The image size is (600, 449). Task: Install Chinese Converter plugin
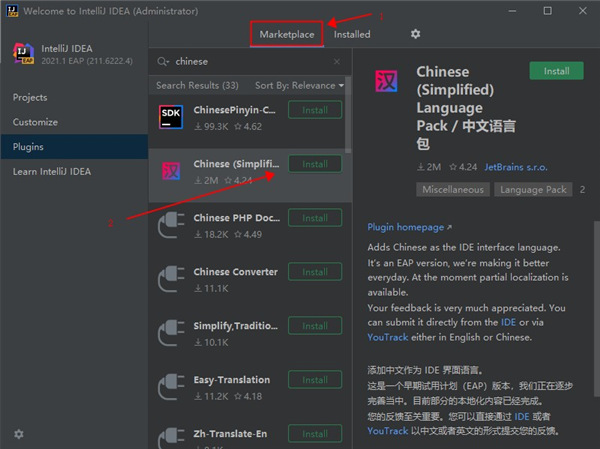[x=315, y=272]
